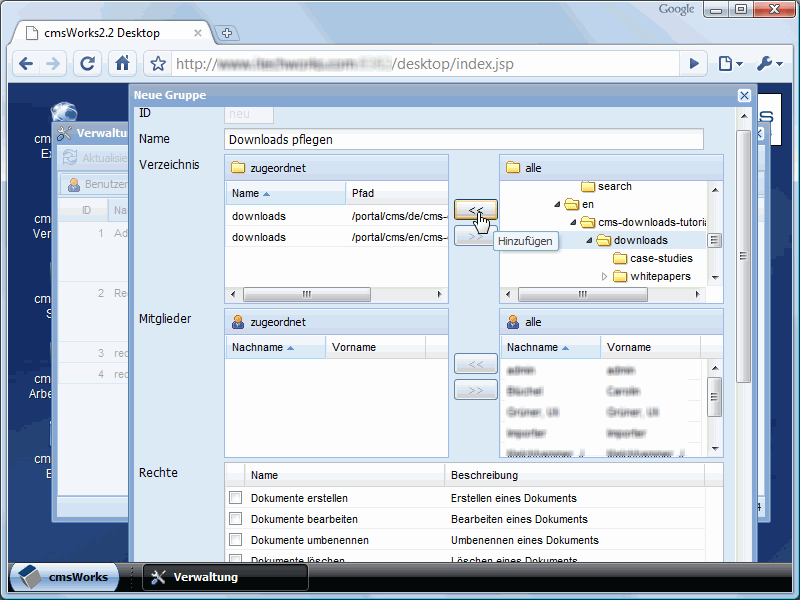This screenshot has width=800, height=600.
Task: Go back with the browser back arrow
Action: [26, 64]
